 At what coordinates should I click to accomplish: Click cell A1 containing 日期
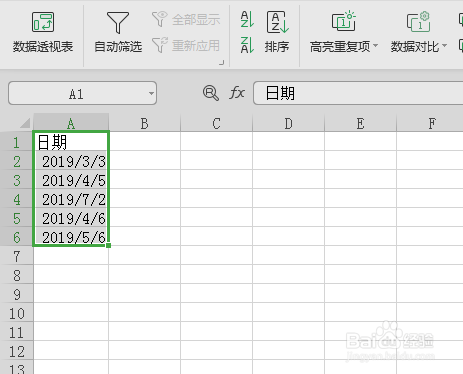(71, 141)
